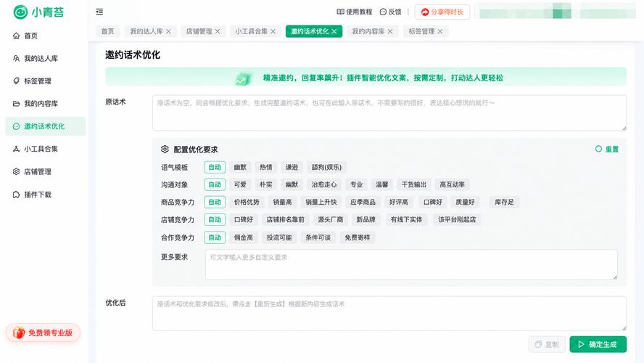The width and height of the screenshot is (644, 363).
Task: Close the 店铺管理 tab
Action: 218,31
